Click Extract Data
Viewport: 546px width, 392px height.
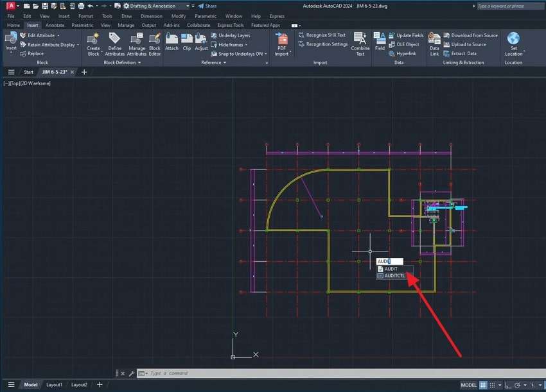tap(460, 53)
